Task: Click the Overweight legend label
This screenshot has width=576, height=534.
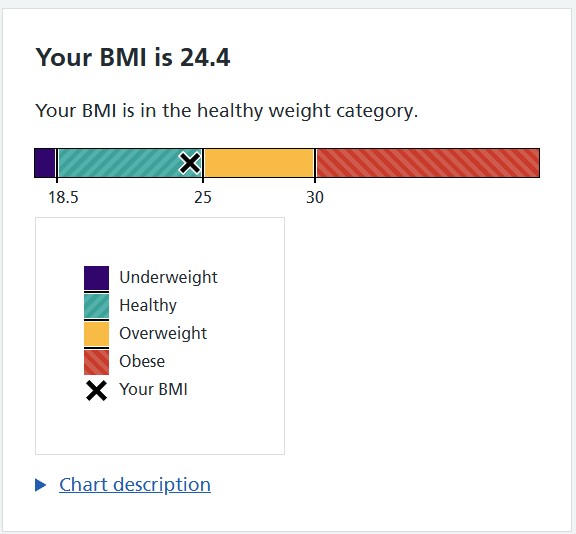Action: pyautogui.click(x=163, y=333)
